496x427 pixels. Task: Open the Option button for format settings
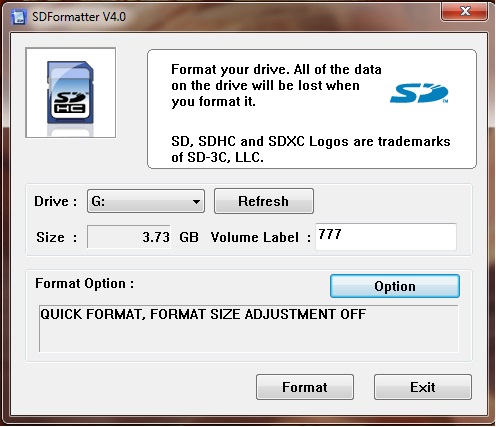click(395, 286)
